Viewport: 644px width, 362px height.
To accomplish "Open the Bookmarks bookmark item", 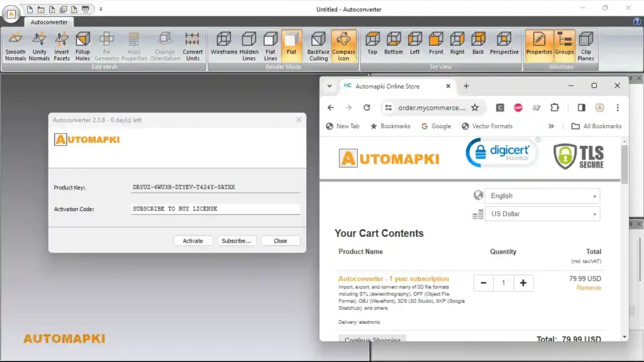I will [390, 126].
